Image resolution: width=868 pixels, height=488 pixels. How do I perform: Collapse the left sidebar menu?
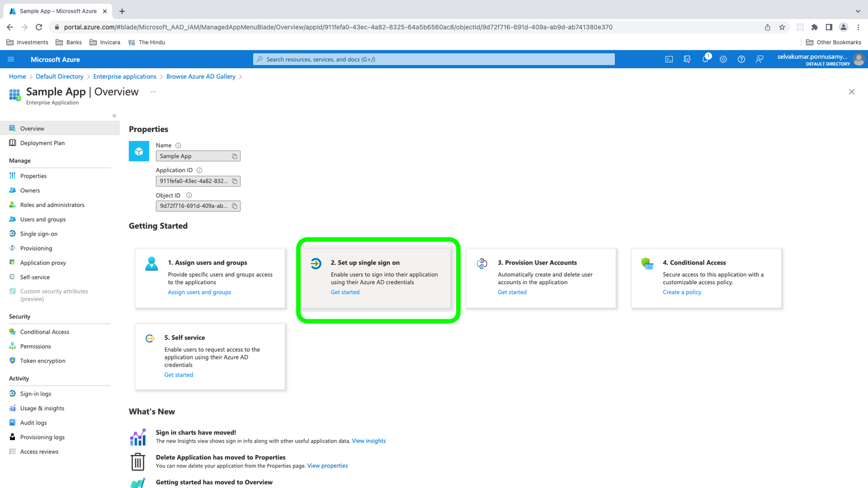[x=114, y=115]
